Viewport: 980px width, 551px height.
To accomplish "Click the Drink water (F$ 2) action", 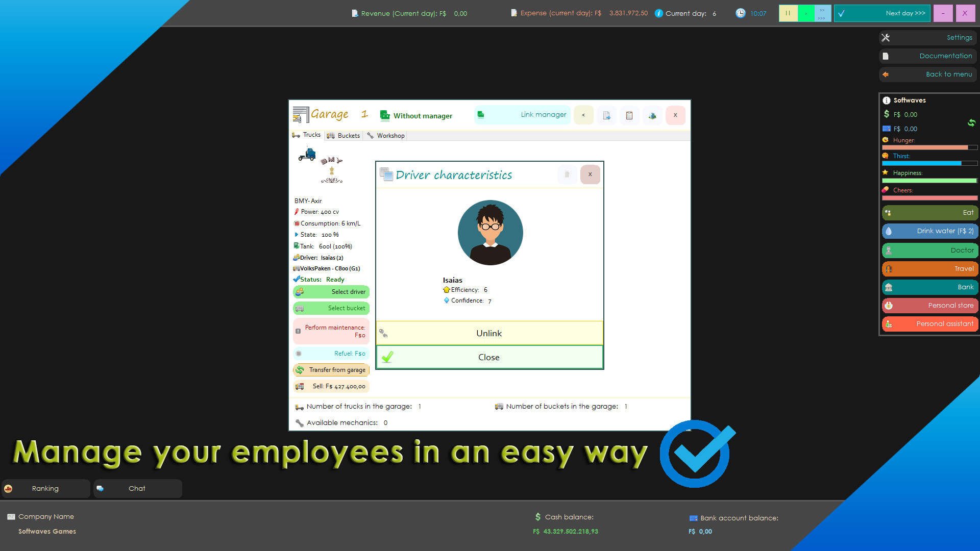I will pos(929,231).
